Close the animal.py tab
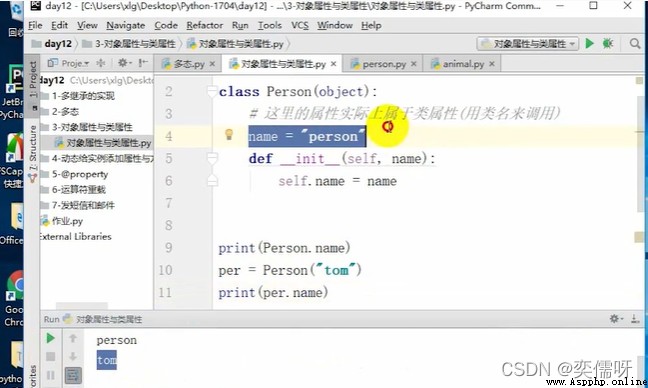This screenshot has width=648, height=388. click(x=492, y=64)
